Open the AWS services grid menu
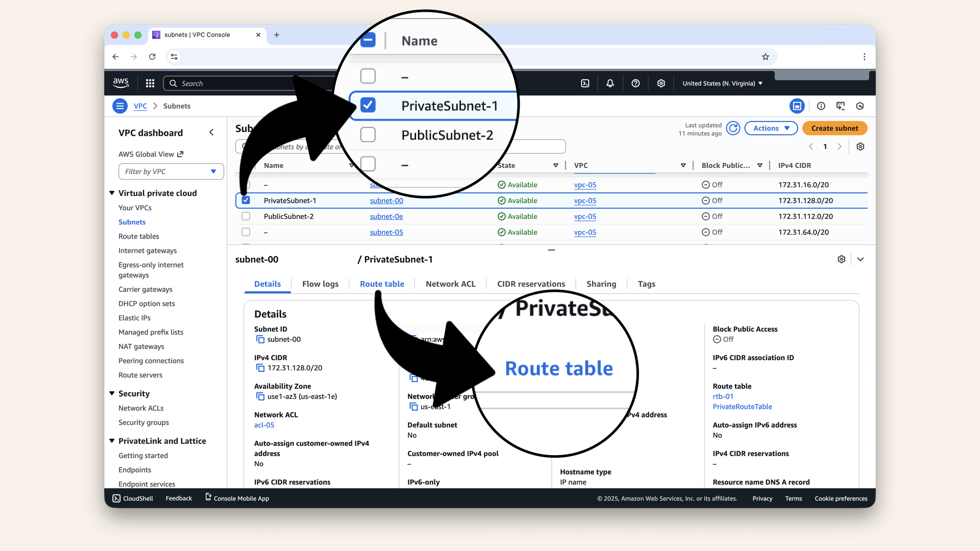 [x=150, y=83]
